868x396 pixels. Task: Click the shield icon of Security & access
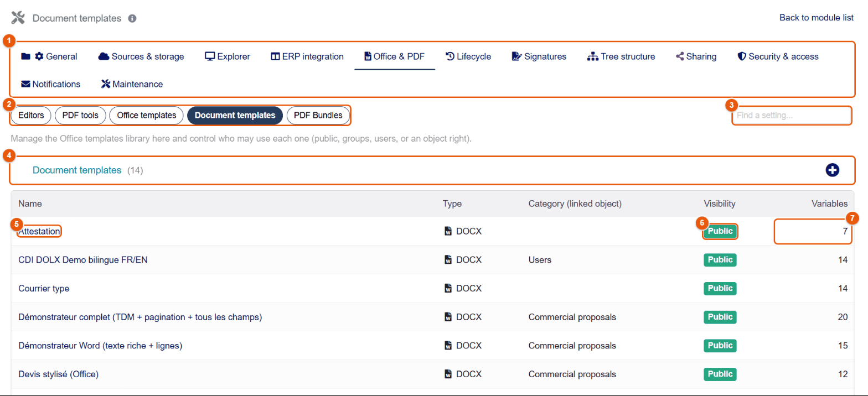point(742,56)
